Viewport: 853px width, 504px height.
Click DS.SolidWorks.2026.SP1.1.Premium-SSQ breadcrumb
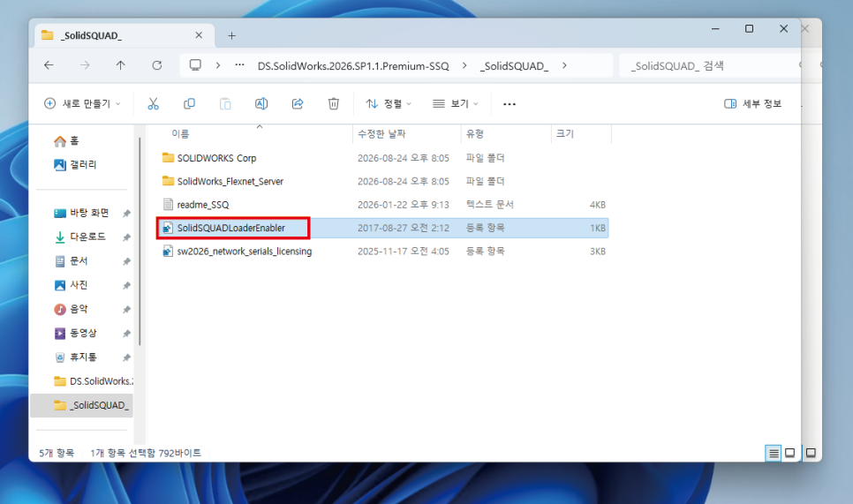click(353, 66)
